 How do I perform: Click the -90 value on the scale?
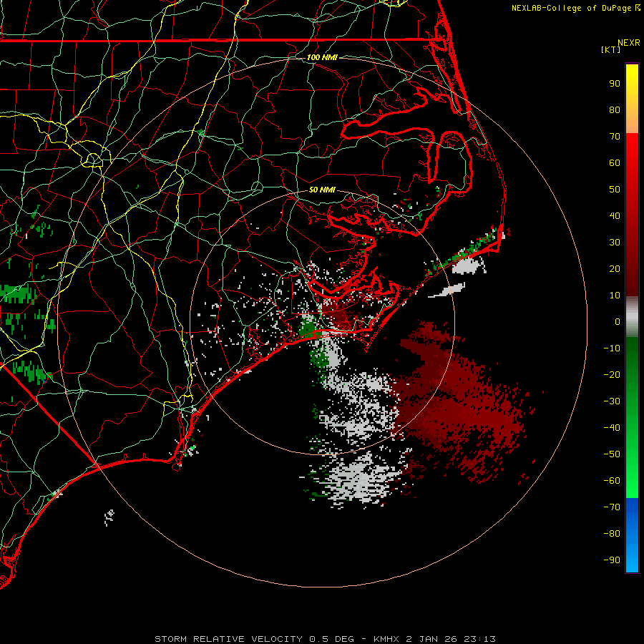(x=612, y=560)
